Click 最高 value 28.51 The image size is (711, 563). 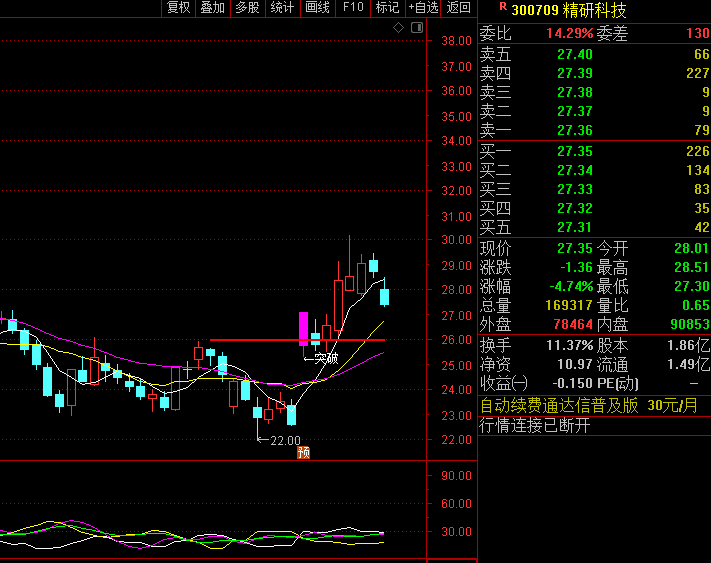692,267
